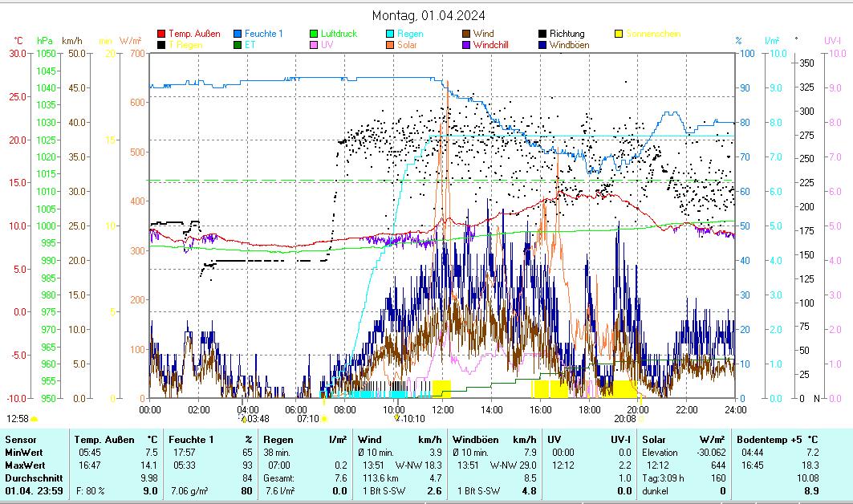Click the 20:08 sunset marker below chart
This screenshot has height=504, width=853.
[x=624, y=418]
